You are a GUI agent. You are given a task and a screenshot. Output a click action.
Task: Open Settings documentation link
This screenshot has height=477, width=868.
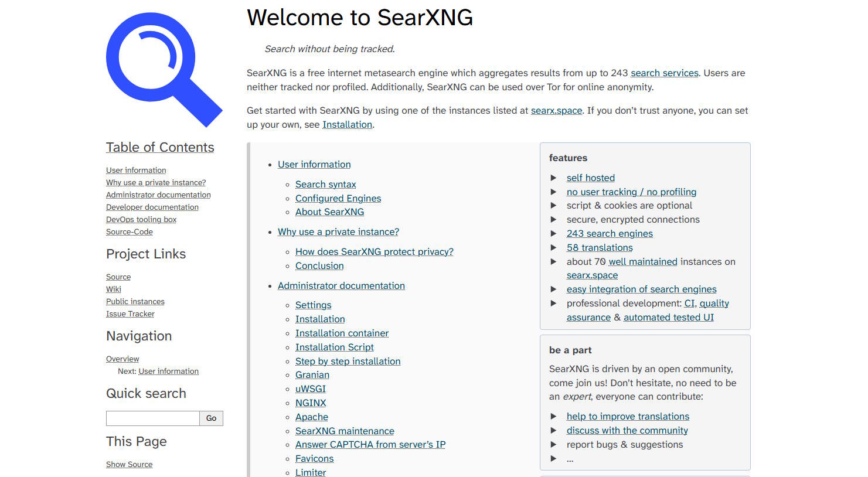[x=314, y=305]
